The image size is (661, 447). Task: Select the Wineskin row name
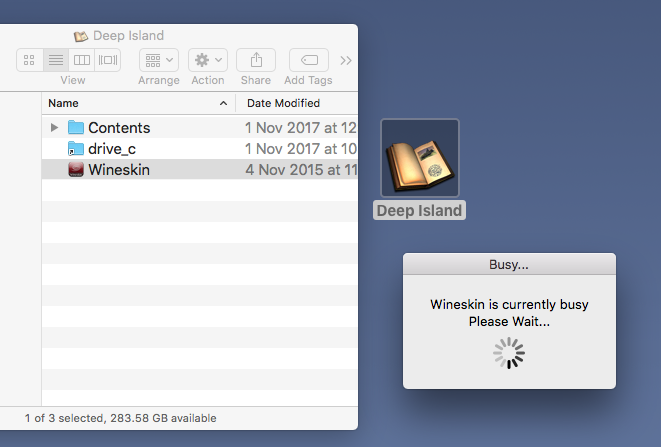[119, 170]
